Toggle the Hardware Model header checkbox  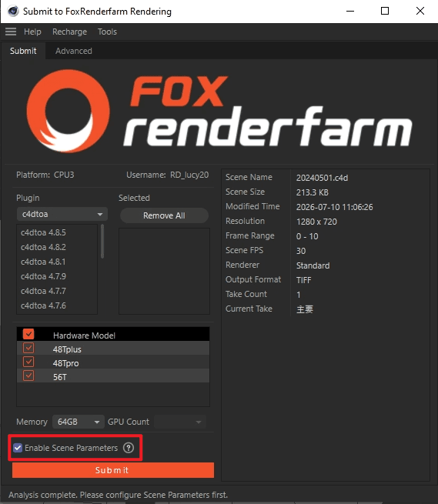28,334
